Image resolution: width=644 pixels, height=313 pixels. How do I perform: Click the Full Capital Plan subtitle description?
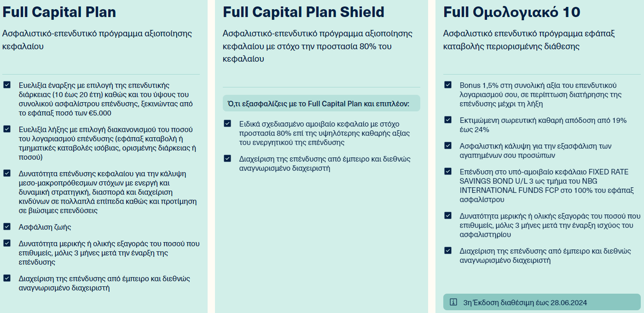coord(97,40)
